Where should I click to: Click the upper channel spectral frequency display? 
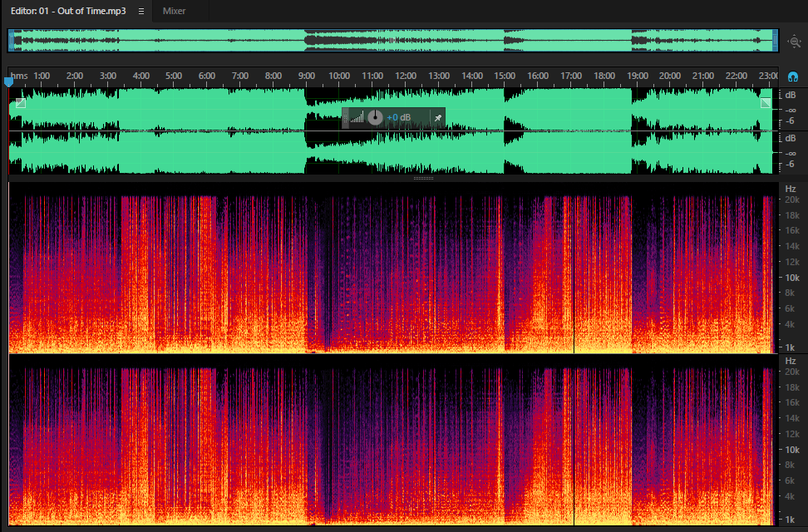392,268
